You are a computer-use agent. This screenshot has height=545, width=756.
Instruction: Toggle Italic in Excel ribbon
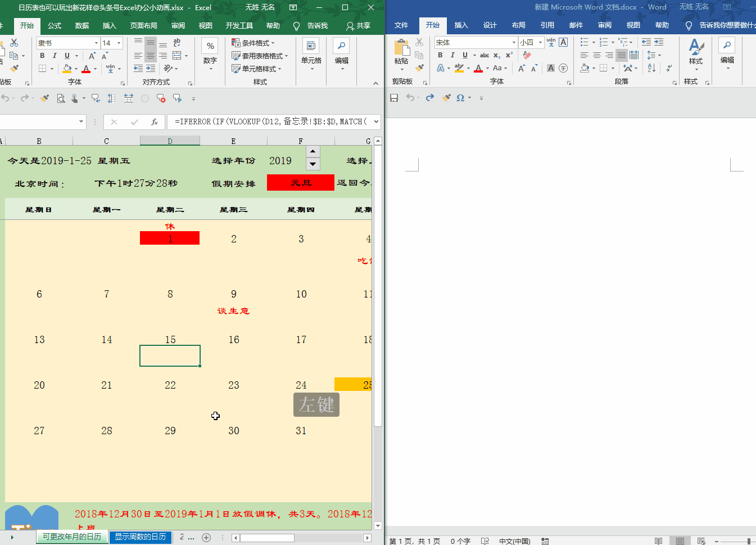coord(55,56)
